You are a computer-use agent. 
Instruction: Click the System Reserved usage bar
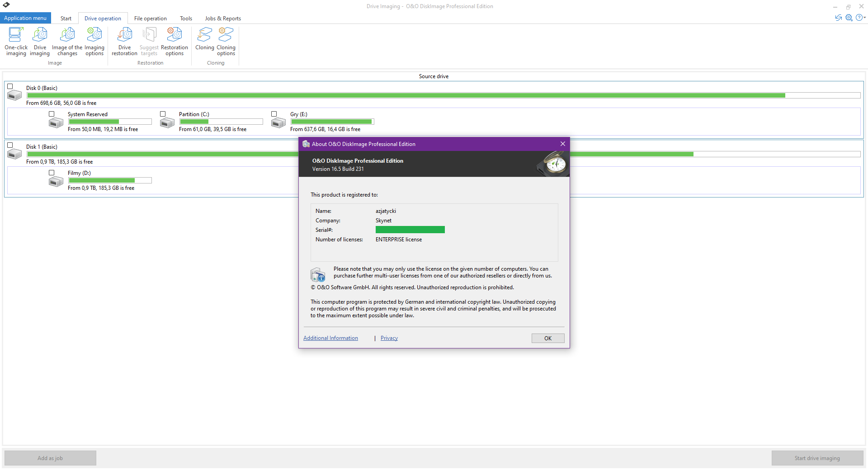pos(110,122)
